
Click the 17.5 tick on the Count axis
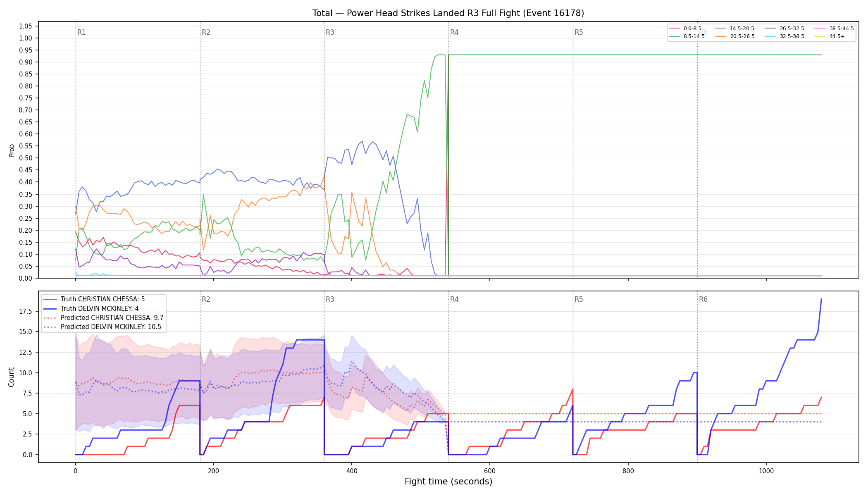click(26, 311)
